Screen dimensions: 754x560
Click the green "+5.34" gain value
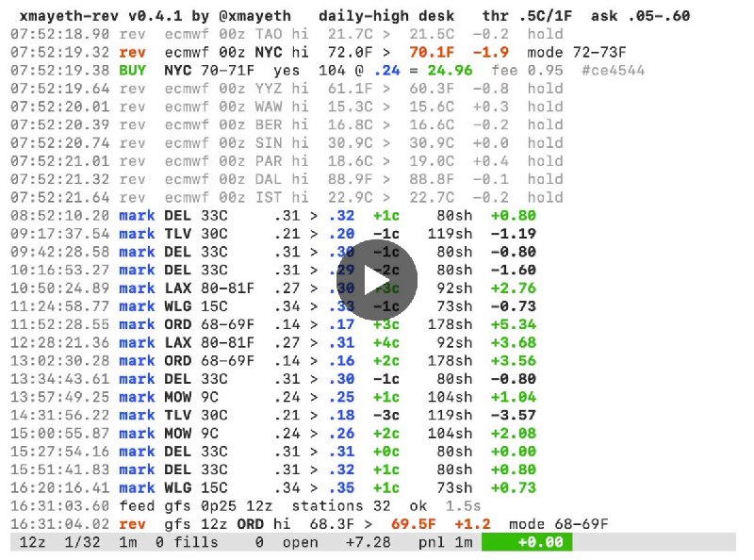pos(514,324)
